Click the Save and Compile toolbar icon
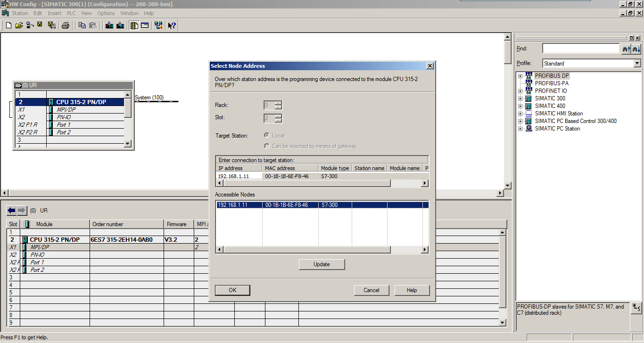Viewport: 644px width, 343px height. pos(52,25)
